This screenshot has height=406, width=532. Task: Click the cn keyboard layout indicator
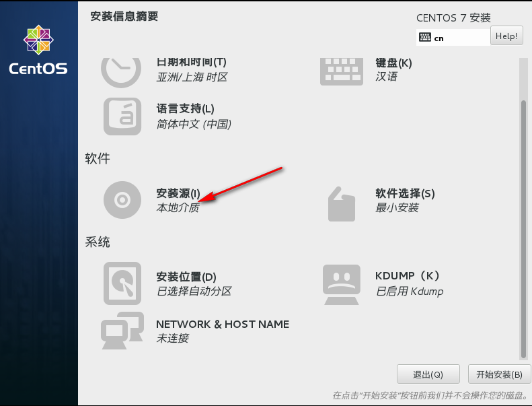click(453, 37)
